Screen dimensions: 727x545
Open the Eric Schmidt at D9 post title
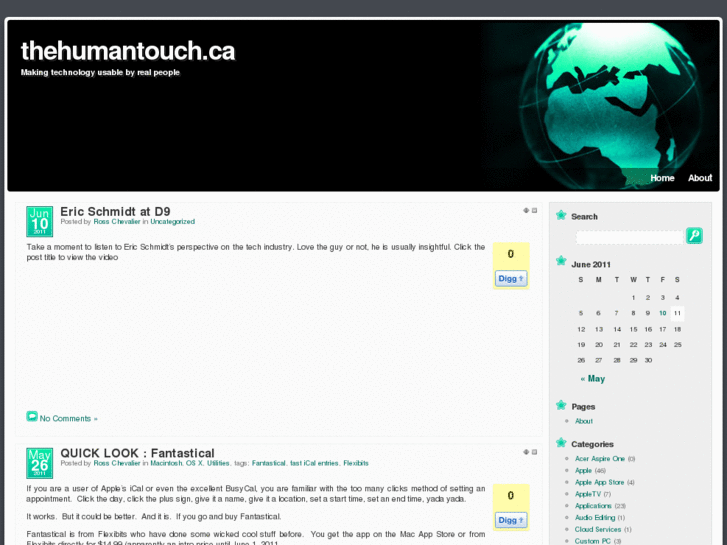115,212
